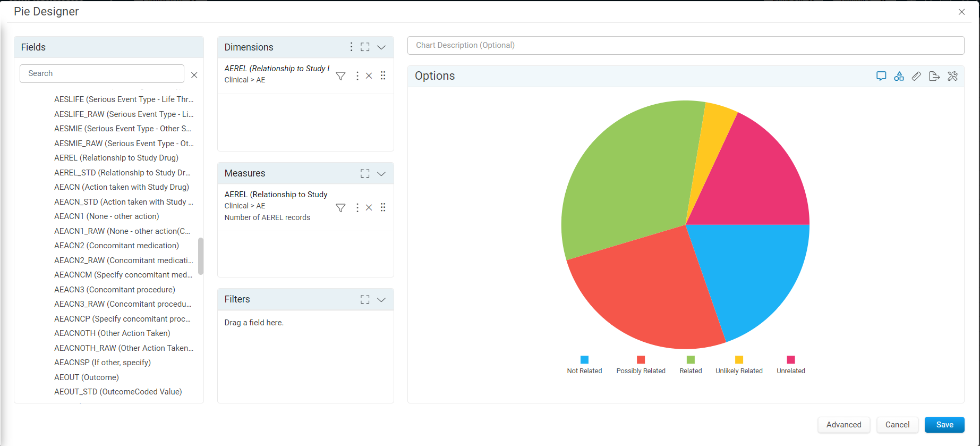
Task: Collapse the Dimensions panel with its chevron
Action: click(x=381, y=47)
